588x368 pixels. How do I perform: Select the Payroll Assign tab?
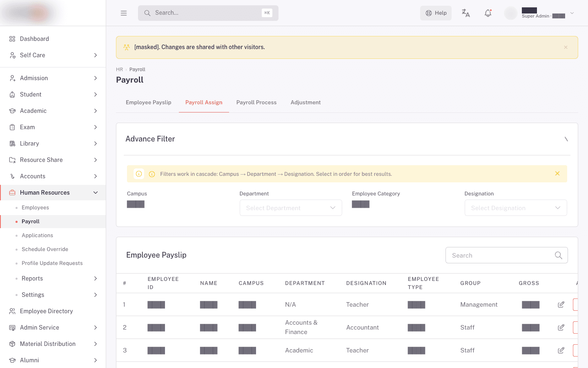(x=204, y=103)
